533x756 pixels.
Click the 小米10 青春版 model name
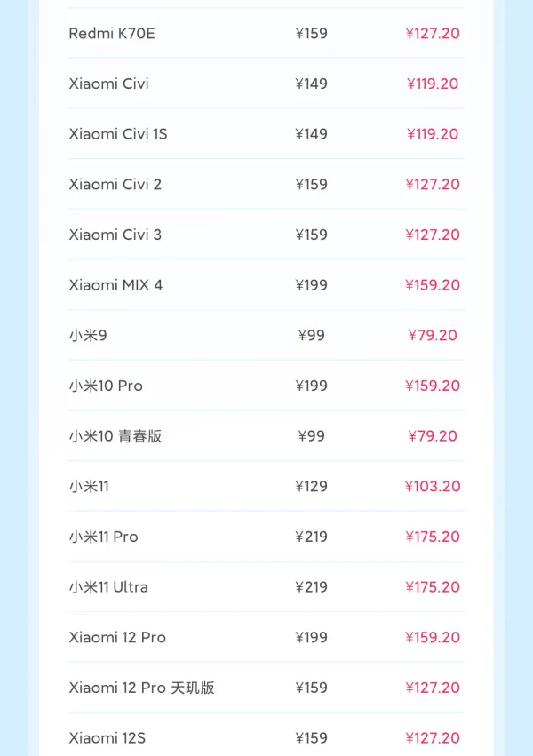[115, 436]
